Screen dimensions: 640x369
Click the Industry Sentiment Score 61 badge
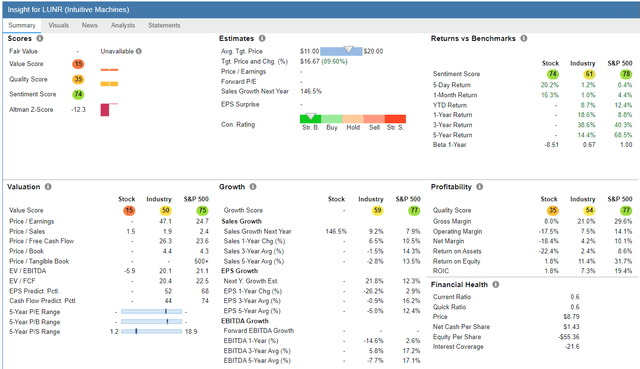pyautogui.click(x=589, y=74)
